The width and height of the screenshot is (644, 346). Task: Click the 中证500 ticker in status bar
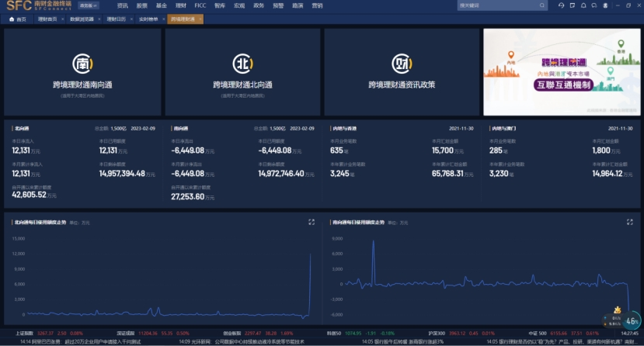coord(563,334)
